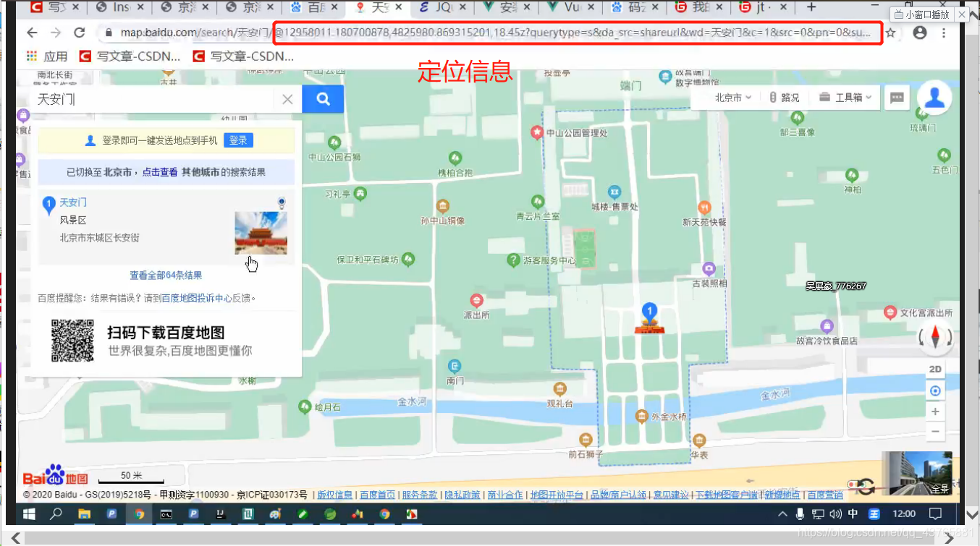Click the 前石狮子 marker
Viewport: 980px width, 546px height.
(586, 440)
